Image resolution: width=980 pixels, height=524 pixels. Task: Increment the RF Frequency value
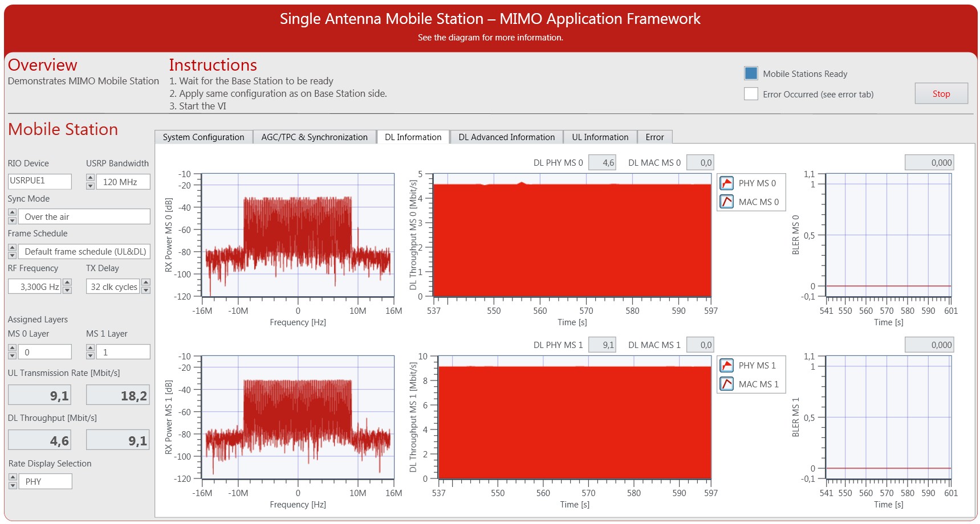(x=68, y=283)
